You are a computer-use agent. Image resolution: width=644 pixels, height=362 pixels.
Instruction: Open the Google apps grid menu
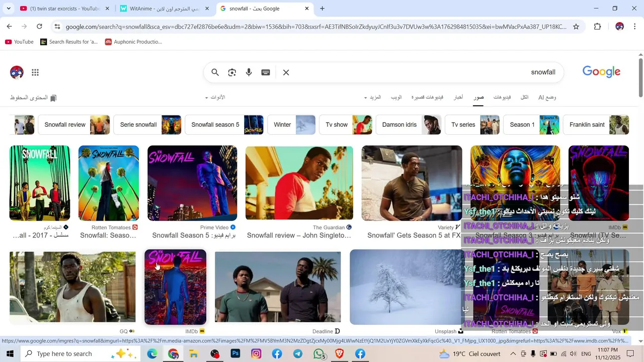coord(35,72)
